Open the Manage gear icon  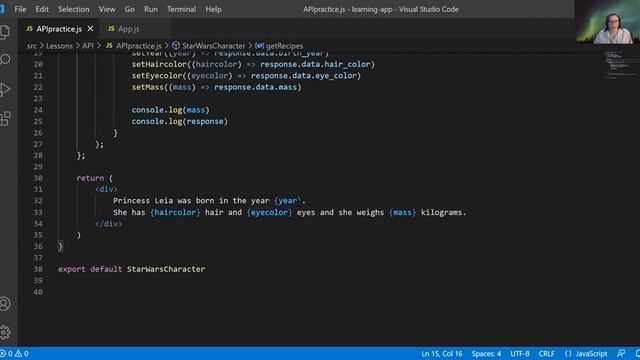pos(5,332)
